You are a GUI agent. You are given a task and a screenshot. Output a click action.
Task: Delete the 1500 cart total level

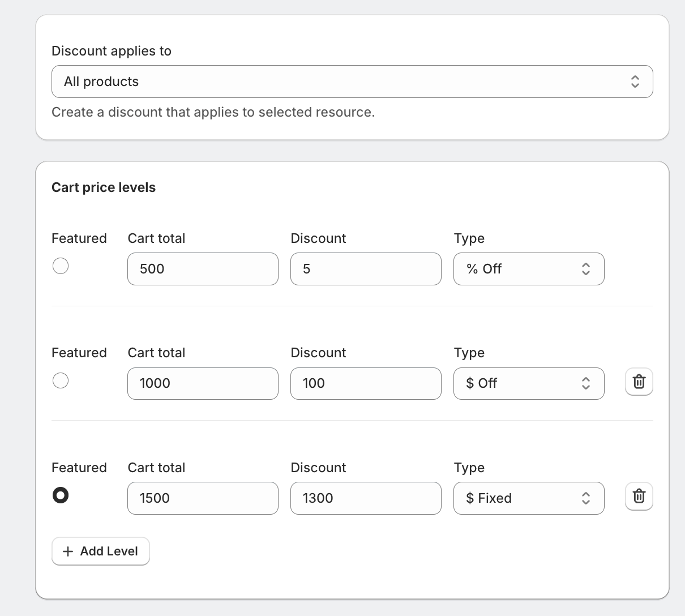click(x=639, y=497)
